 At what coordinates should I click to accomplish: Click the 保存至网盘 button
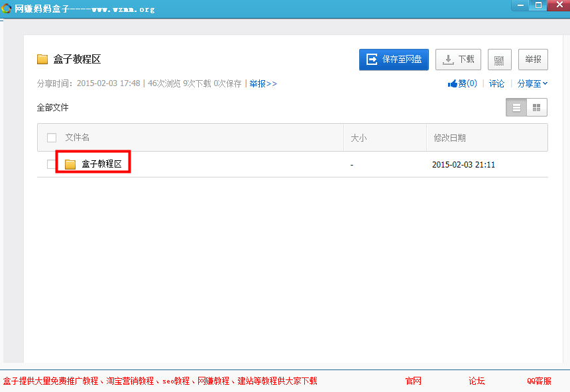(394, 60)
